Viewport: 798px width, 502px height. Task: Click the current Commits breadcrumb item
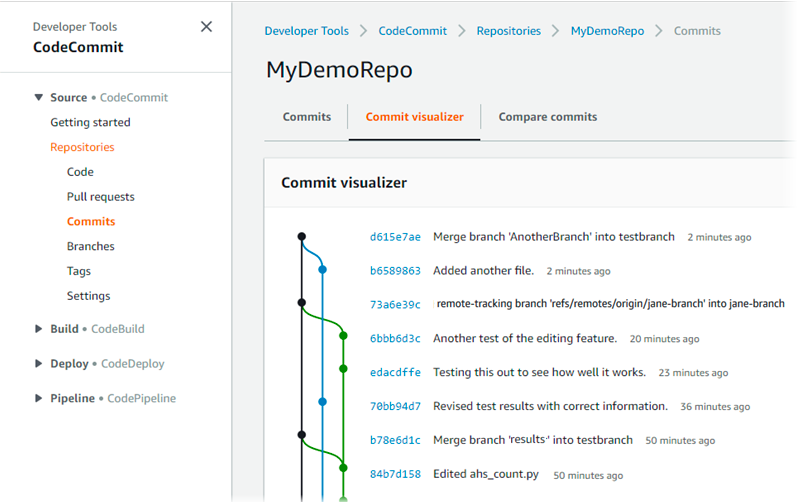point(697,31)
